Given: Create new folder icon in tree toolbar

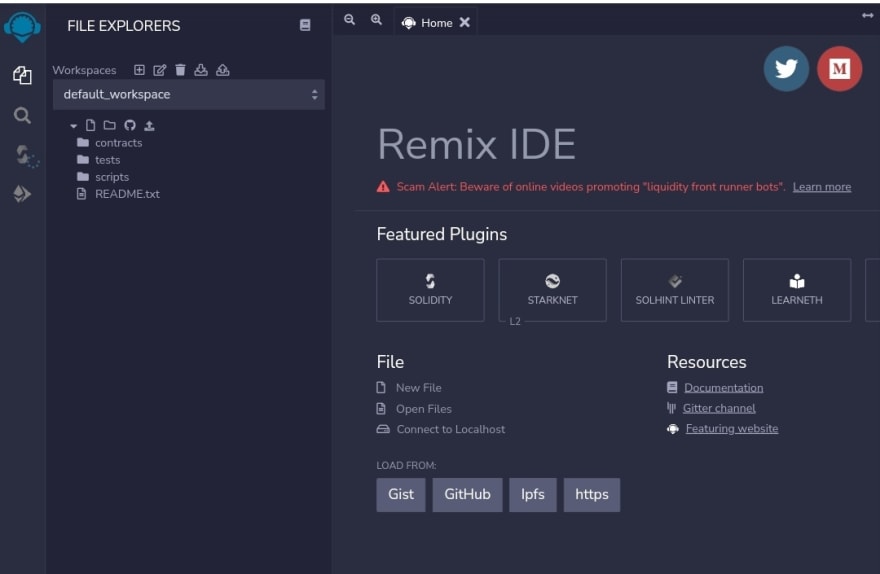Looking at the screenshot, I should (x=109, y=125).
